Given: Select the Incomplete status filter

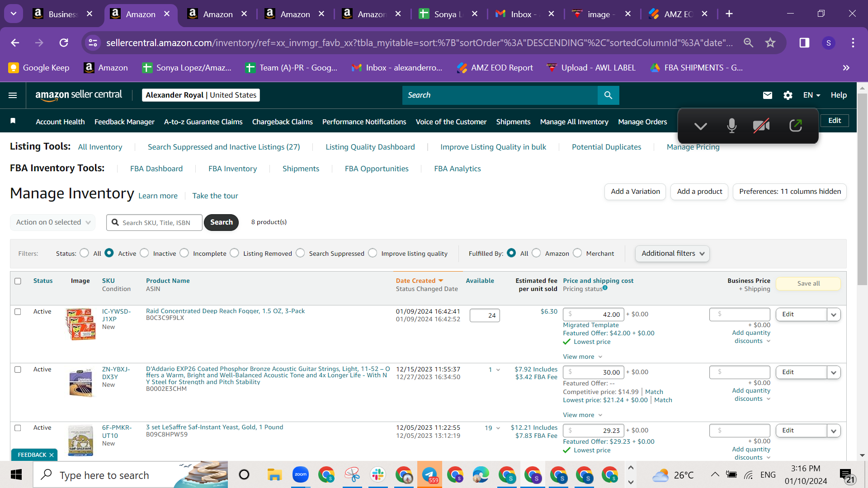Looking at the screenshot, I should (x=184, y=253).
